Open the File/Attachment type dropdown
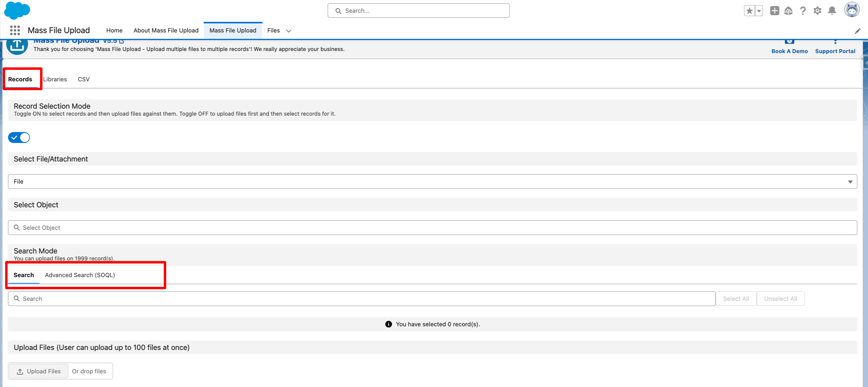The image size is (868, 387). (432, 182)
